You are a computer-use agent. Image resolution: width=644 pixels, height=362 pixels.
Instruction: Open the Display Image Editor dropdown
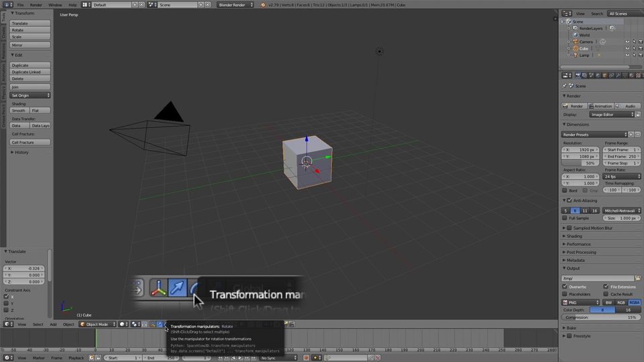pyautogui.click(x=612, y=115)
